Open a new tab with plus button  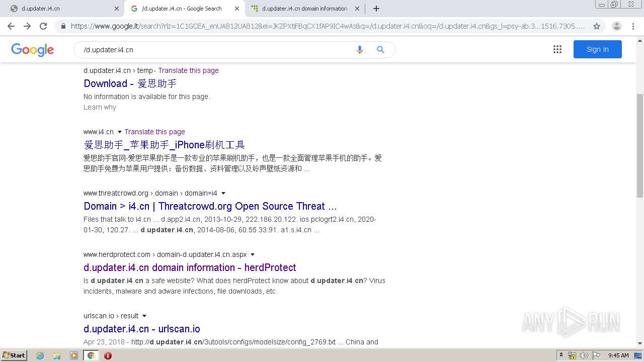pos(376,9)
